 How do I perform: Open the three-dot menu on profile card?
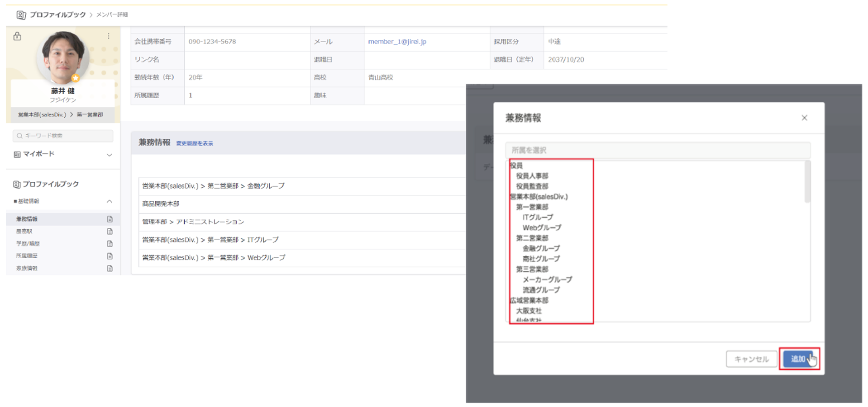pos(109,36)
